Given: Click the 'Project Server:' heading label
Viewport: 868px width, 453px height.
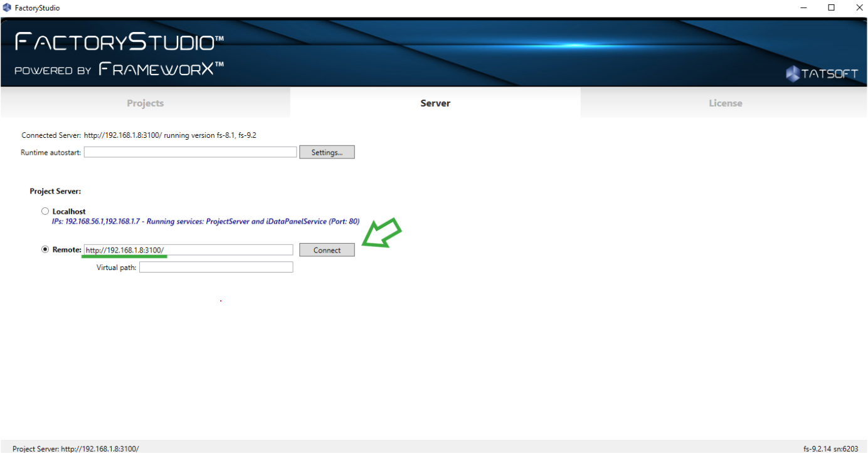Looking at the screenshot, I should click(55, 191).
